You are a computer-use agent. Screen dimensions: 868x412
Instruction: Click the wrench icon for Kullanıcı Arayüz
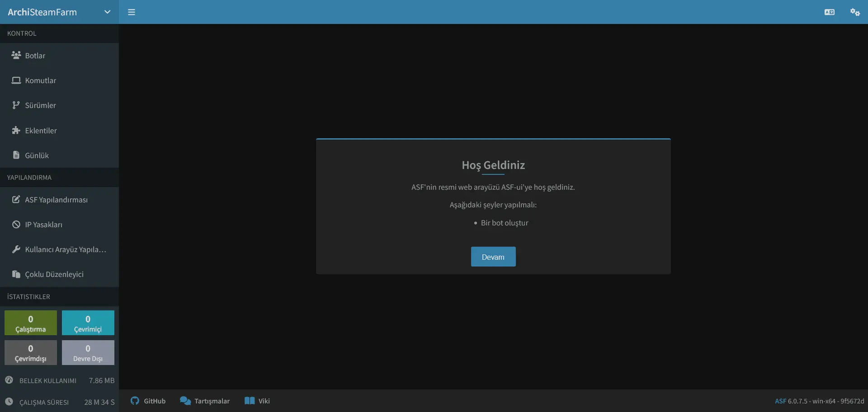tap(16, 249)
